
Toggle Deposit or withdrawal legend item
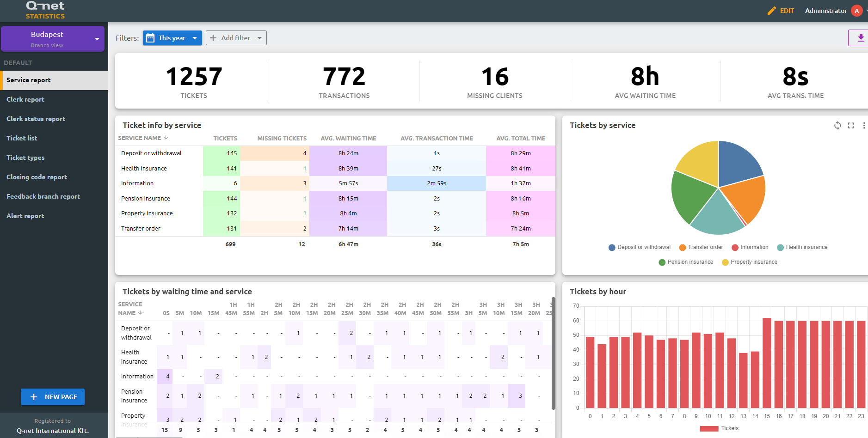point(640,247)
